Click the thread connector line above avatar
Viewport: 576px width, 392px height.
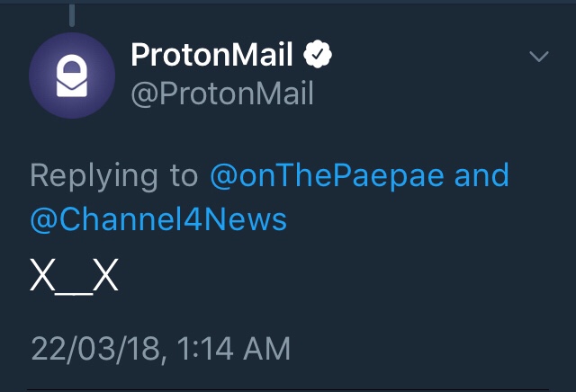pos(72,15)
